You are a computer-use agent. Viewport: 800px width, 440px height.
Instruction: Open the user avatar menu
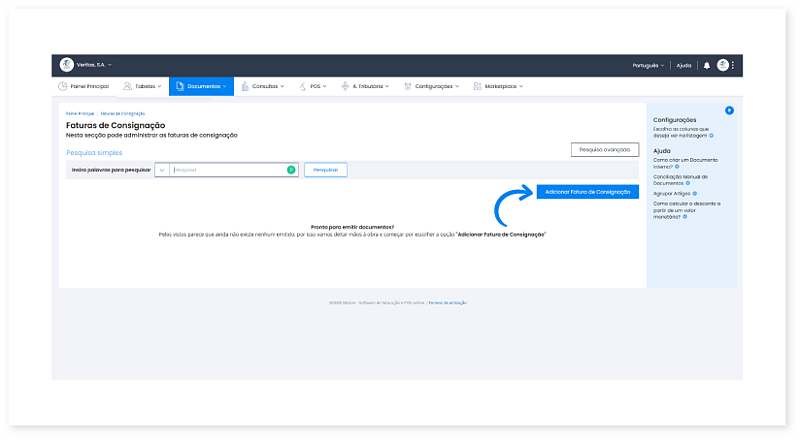coord(722,65)
